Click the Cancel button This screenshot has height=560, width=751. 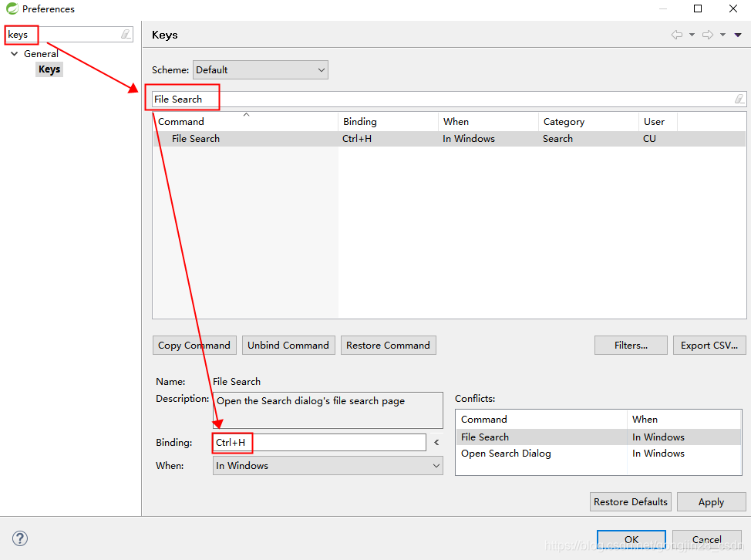click(707, 539)
